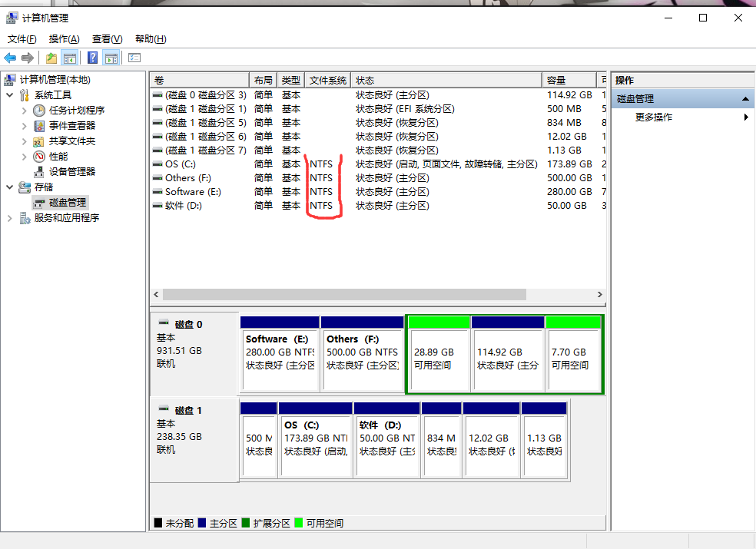Image resolution: width=756 pixels, height=549 pixels.
Task: Select the (磁盘 1 磁盘分区 7) volume row
Action: pyautogui.click(x=378, y=150)
